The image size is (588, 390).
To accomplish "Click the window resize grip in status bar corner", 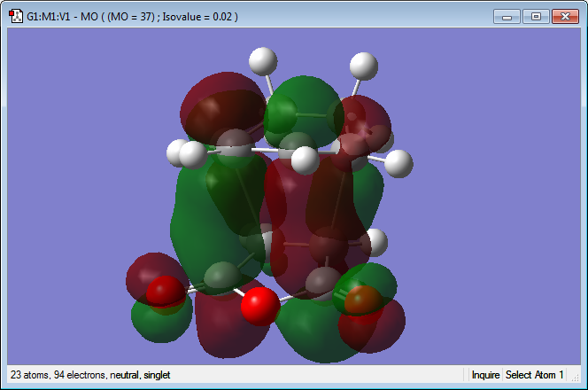I will (575, 378).
